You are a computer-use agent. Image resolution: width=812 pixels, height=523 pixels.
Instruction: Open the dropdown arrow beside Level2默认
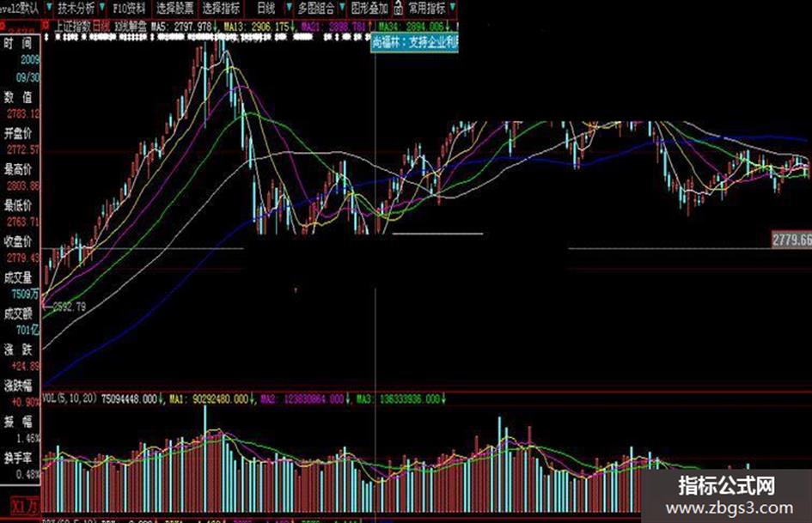point(49,8)
